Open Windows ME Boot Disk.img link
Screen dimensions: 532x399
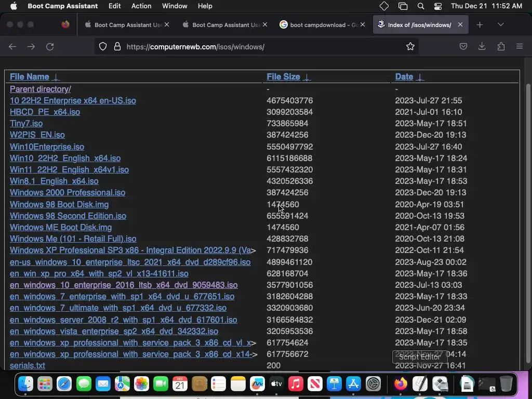point(61,228)
